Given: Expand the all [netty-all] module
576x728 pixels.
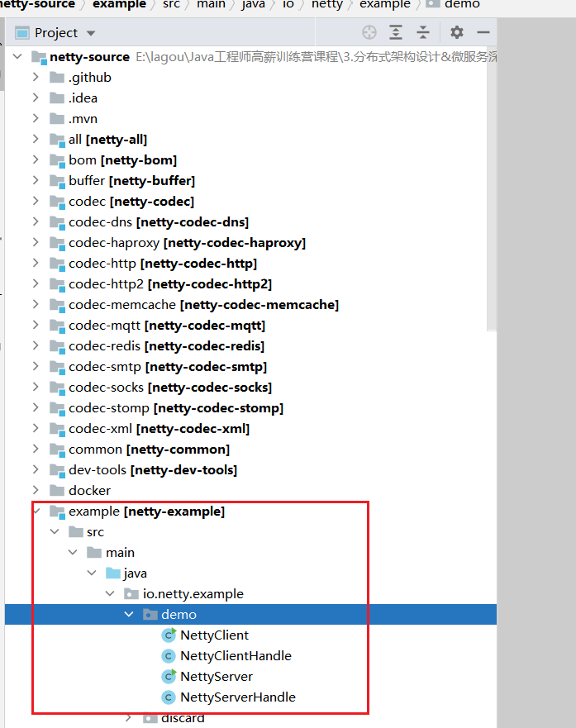Looking at the screenshot, I should 36,139.
